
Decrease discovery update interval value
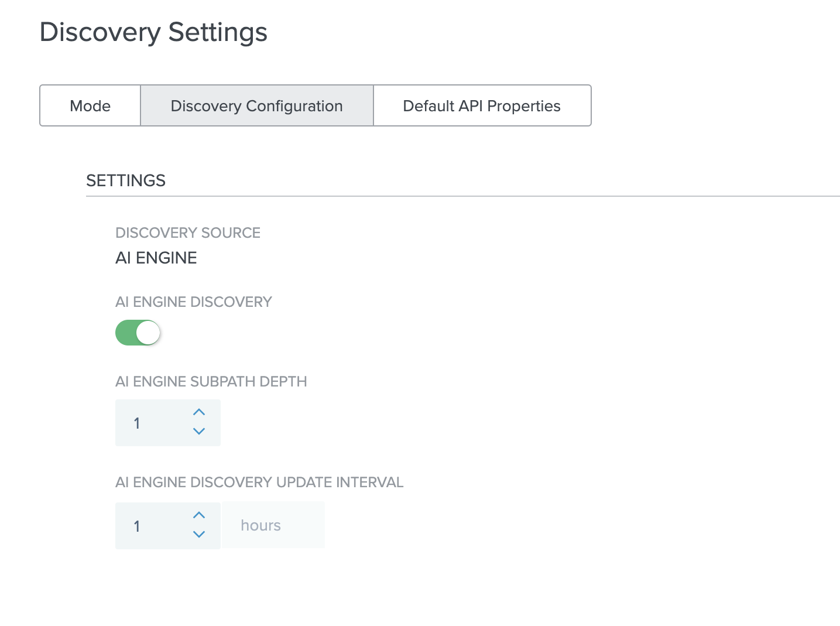(199, 535)
